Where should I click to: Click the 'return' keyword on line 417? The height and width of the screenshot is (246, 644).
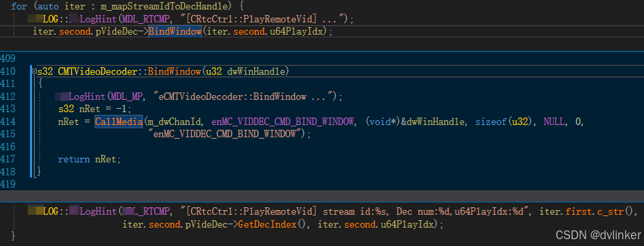[x=74, y=159]
